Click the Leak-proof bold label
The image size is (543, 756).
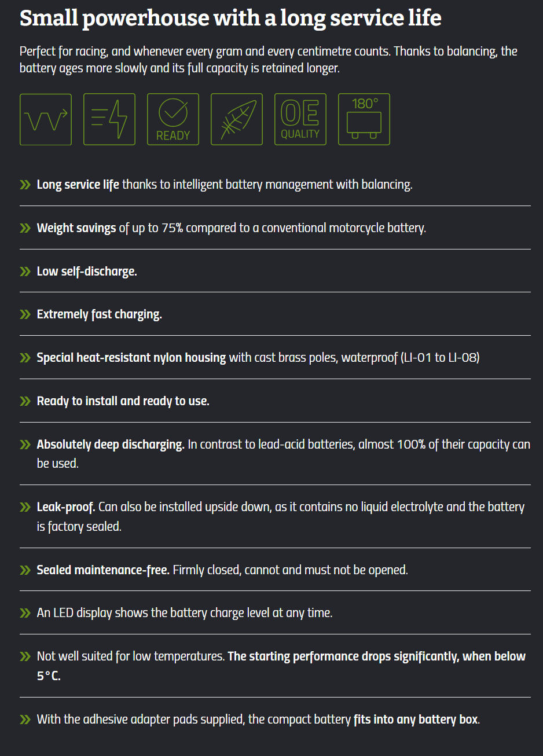click(66, 507)
